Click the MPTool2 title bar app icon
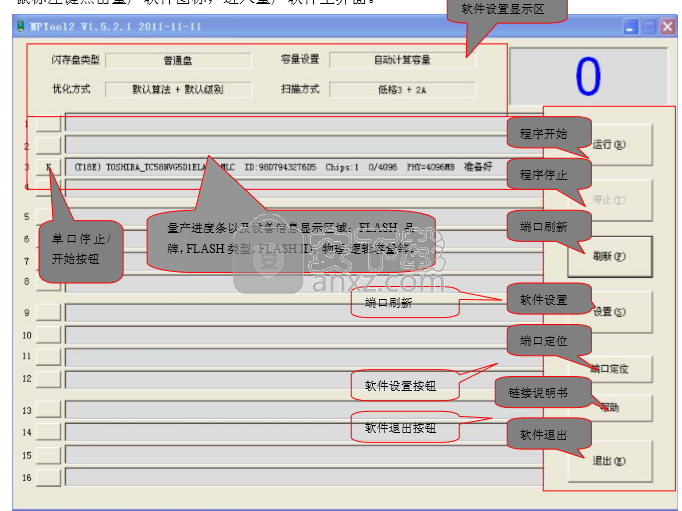Viewport: 682px width, 511px height. (20, 27)
